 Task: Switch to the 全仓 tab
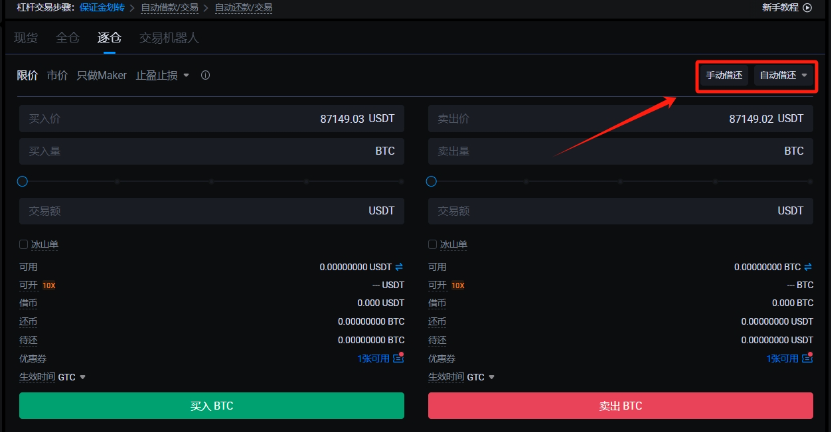(67, 38)
